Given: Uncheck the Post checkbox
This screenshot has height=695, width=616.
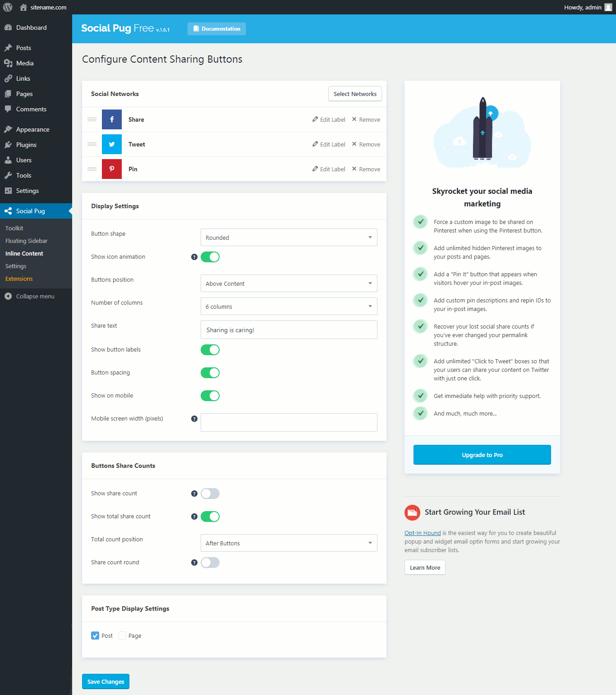Looking at the screenshot, I should click(x=95, y=636).
